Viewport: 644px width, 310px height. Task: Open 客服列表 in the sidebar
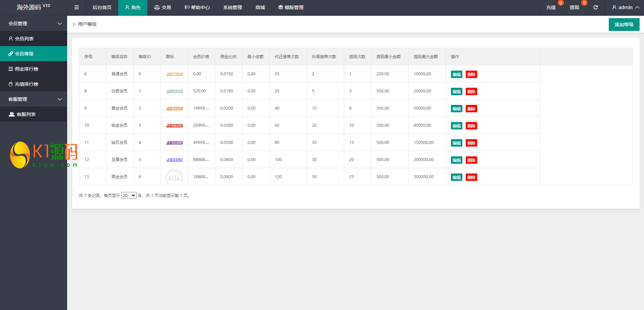[x=34, y=114]
